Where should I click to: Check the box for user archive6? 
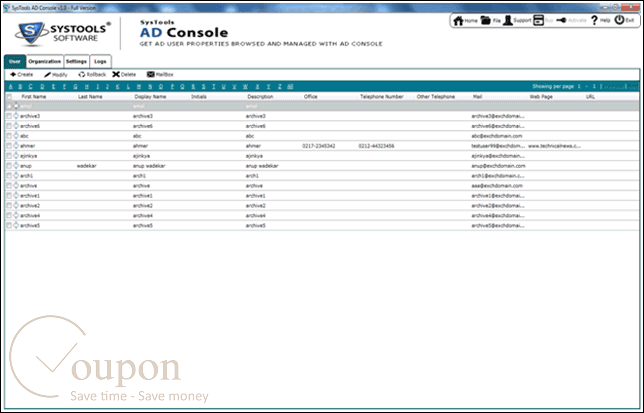pyautogui.click(x=9, y=126)
